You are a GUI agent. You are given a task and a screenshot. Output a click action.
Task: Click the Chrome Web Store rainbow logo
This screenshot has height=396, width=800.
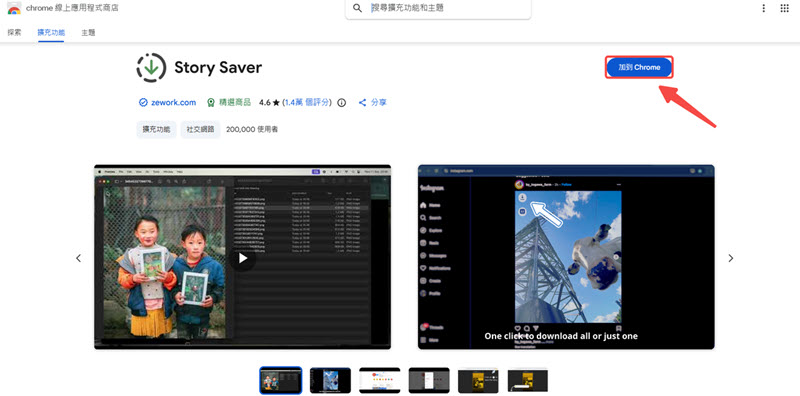pos(14,8)
